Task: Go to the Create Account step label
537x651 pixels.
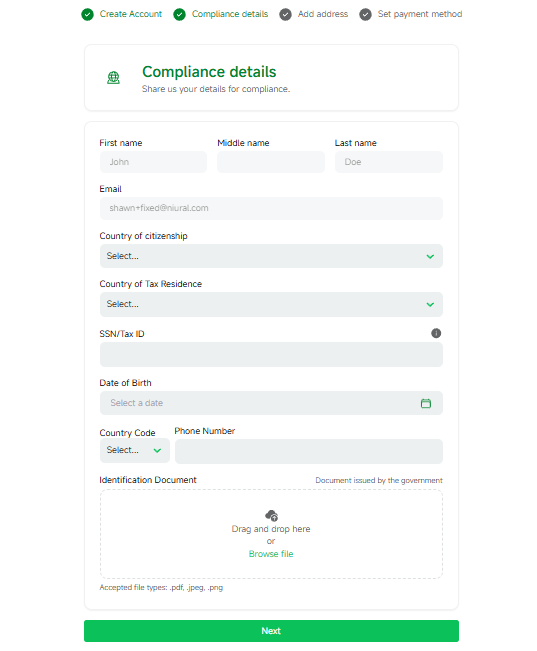Action: (131, 14)
